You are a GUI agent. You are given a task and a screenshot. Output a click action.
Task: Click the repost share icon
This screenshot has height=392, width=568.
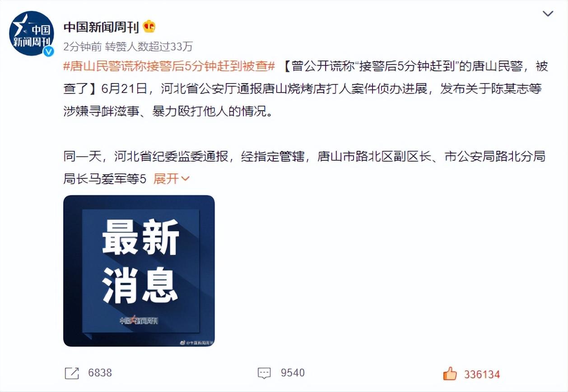tap(72, 373)
